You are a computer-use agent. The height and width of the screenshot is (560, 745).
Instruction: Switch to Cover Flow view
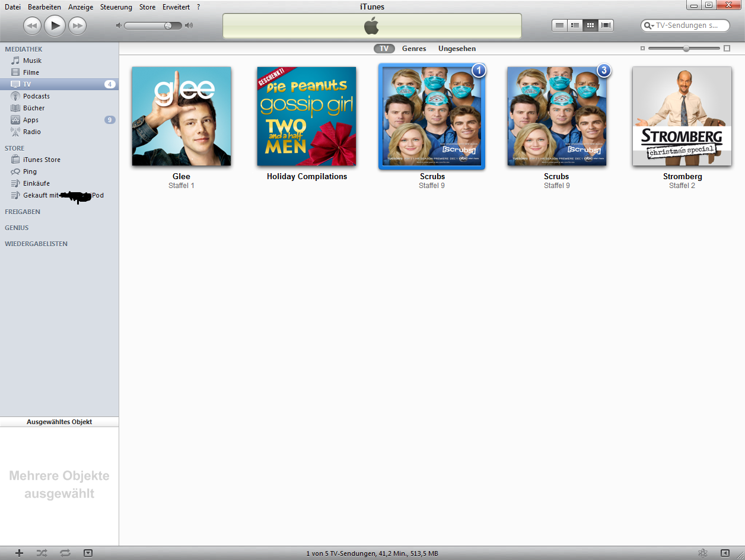[606, 26]
